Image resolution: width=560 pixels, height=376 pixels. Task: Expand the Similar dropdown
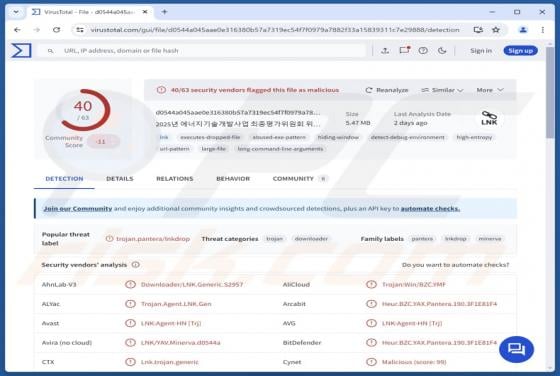pyautogui.click(x=442, y=90)
